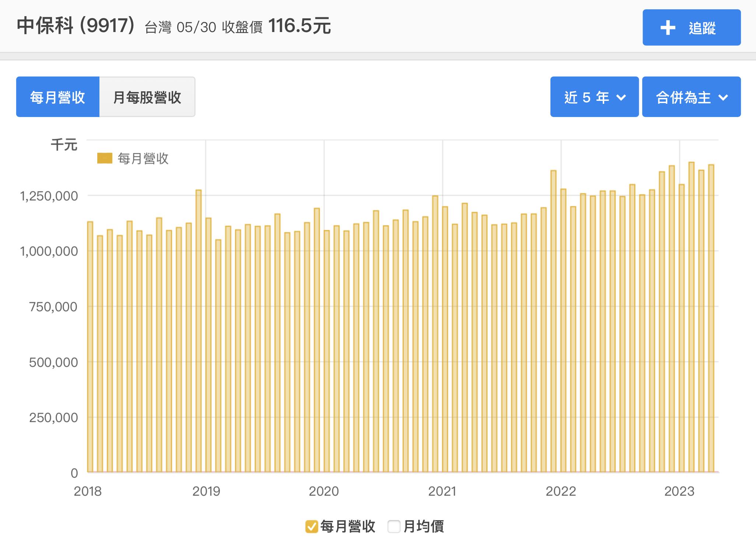
Task: Select the 每月營收 tab
Action: point(58,97)
